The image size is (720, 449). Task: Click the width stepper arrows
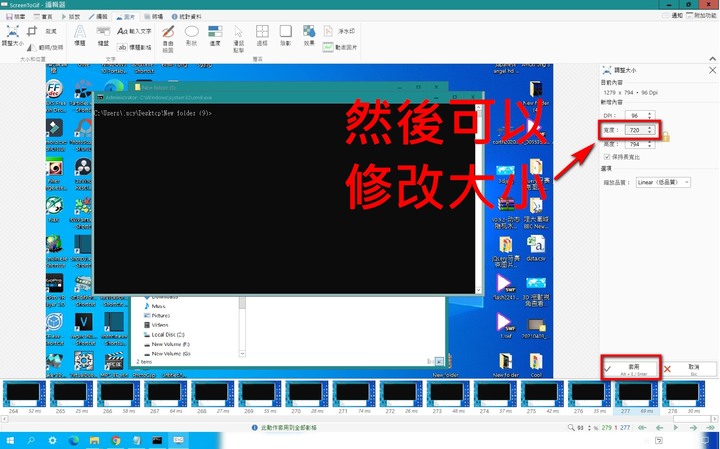pyautogui.click(x=649, y=130)
